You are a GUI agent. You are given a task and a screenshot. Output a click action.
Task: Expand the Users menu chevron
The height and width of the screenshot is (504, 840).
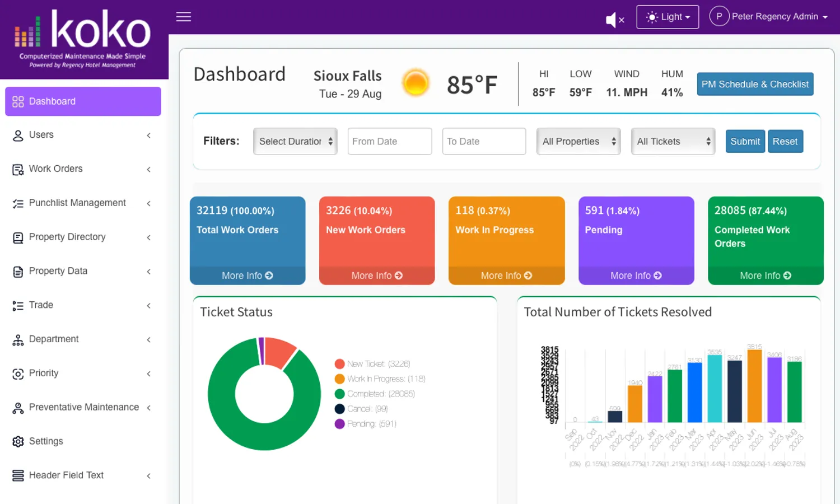tap(148, 136)
